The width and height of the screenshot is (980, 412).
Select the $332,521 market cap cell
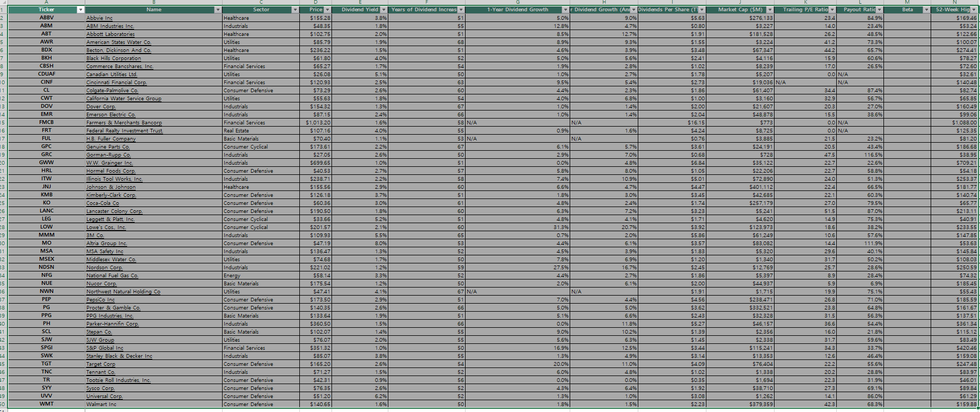(740, 307)
